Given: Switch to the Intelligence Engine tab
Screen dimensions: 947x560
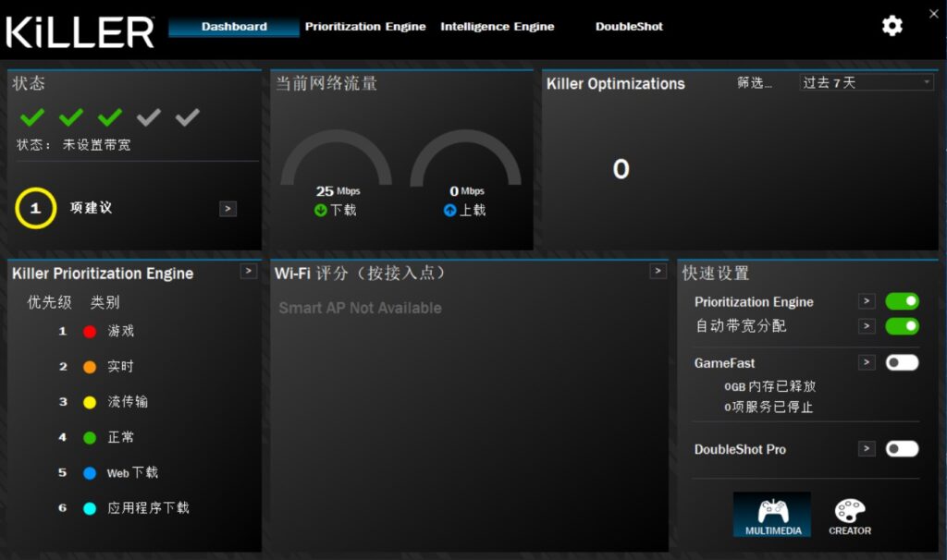Looking at the screenshot, I should click(498, 27).
